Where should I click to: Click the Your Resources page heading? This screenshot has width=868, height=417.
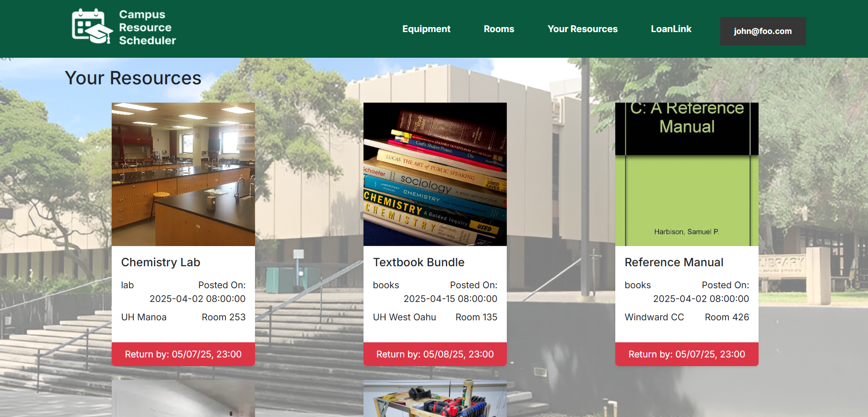pos(133,78)
